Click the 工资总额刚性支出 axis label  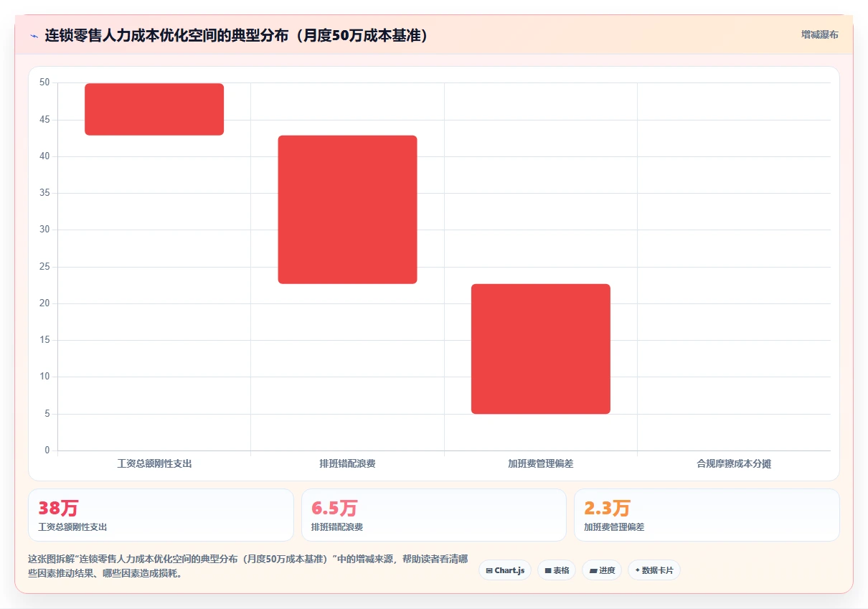point(154,463)
